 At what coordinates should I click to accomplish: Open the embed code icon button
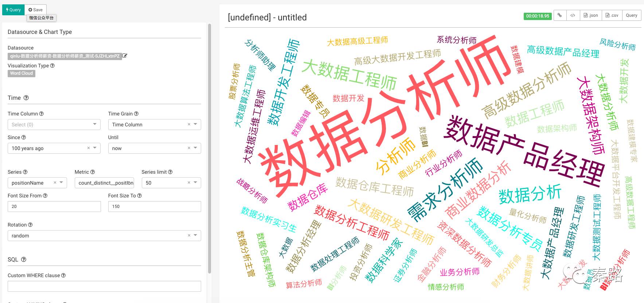coord(573,15)
